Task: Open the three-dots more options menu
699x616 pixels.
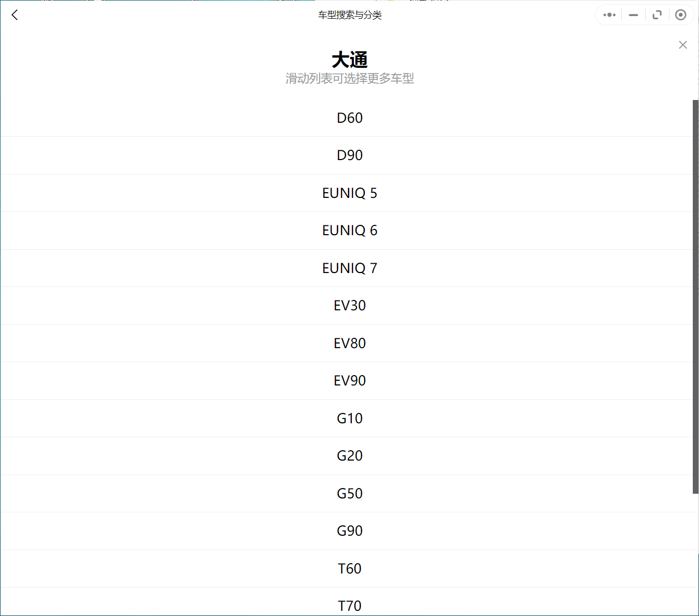Action: 609,15
